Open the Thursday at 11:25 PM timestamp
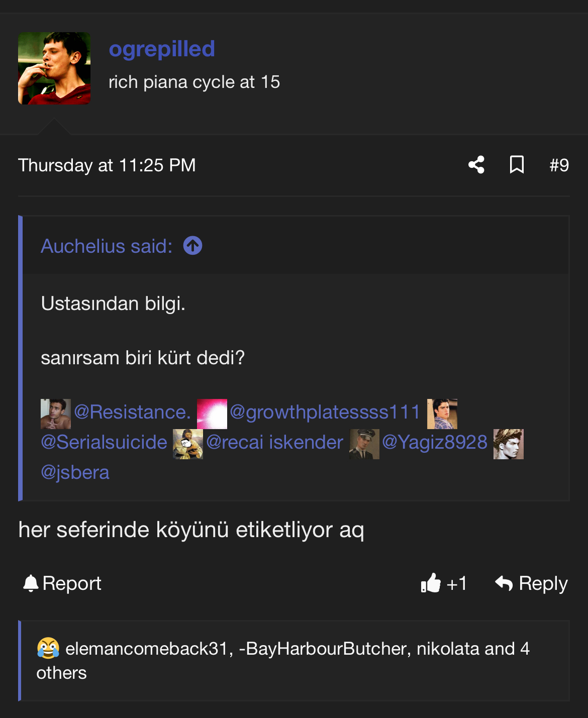The width and height of the screenshot is (588, 718). coord(107,165)
